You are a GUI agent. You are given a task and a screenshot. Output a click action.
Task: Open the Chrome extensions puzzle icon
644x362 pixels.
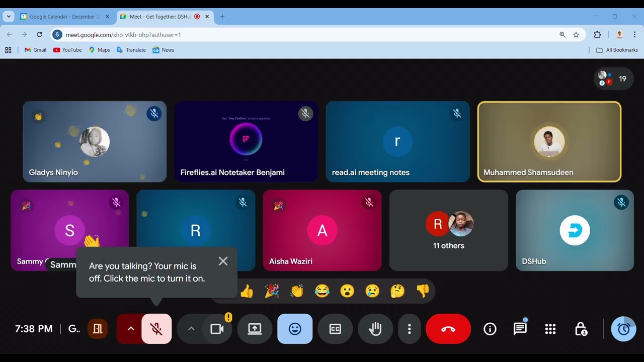[x=597, y=35]
